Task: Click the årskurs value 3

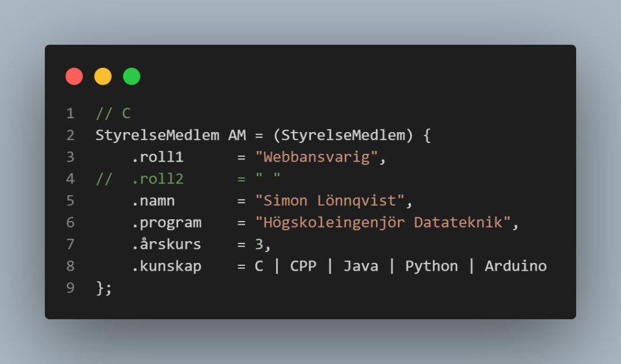Action: pos(259,244)
